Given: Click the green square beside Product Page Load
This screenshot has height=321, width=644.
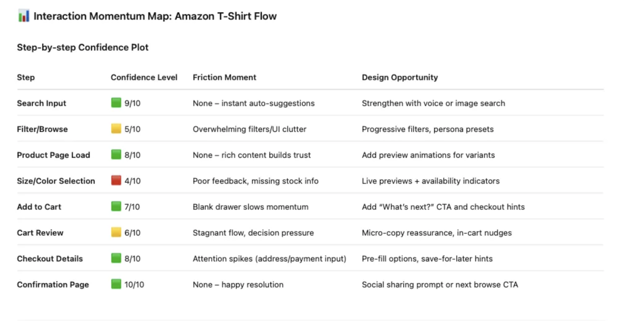Looking at the screenshot, I should coord(116,154).
